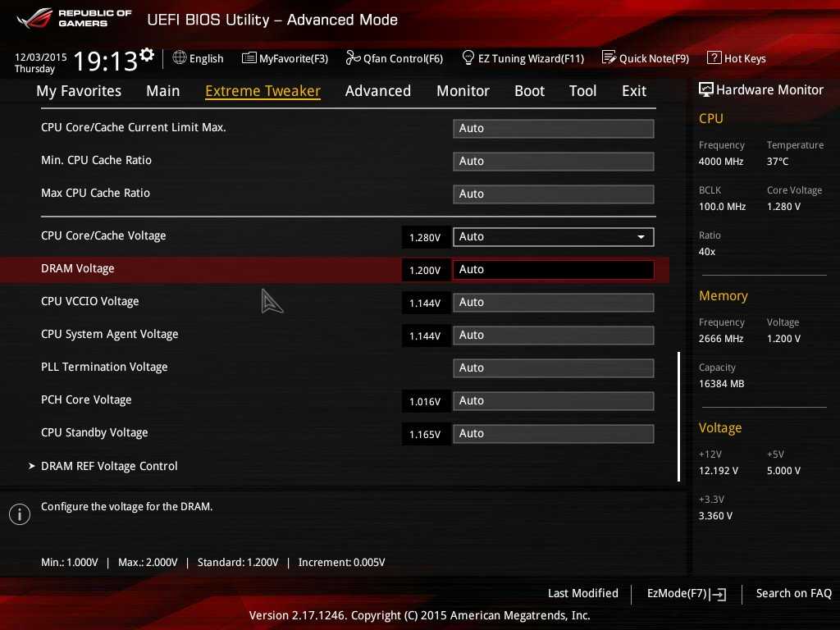
Task: Click the globe language icon
Action: coord(180,58)
